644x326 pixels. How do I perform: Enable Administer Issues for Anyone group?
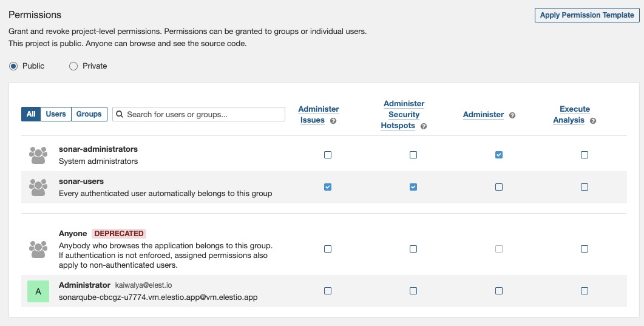328,249
